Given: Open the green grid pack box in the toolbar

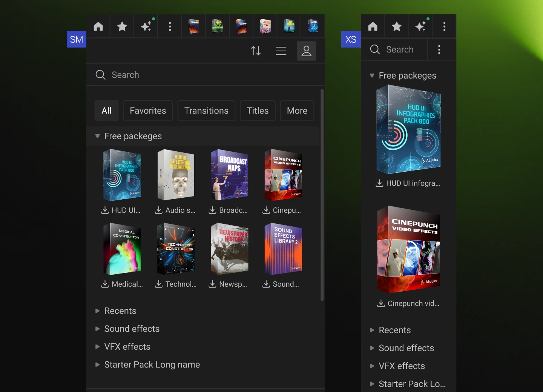Looking at the screenshot, I should [218, 26].
